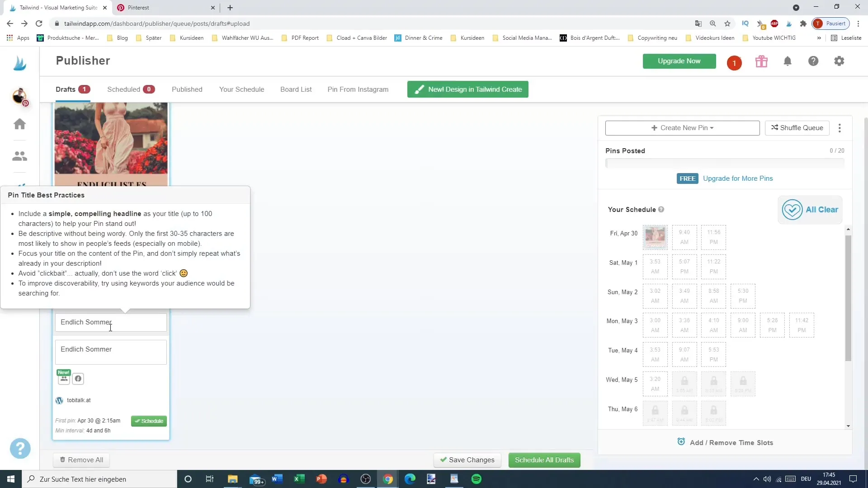Screen dimensions: 868x488
Task: Open the settings gear icon
Action: click(x=839, y=61)
